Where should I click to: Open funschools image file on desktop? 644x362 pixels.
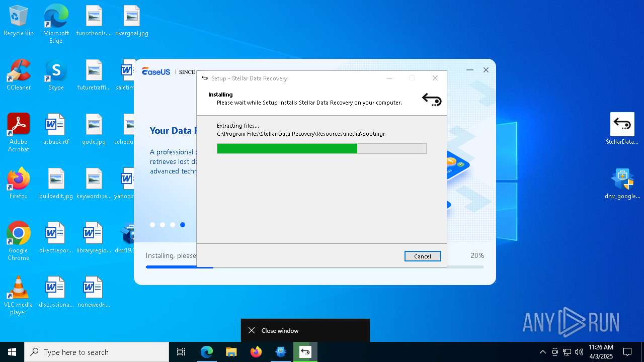(x=94, y=21)
